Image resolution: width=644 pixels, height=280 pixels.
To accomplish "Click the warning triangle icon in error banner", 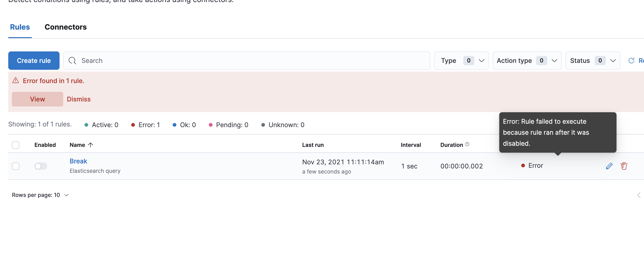I will point(16,80).
